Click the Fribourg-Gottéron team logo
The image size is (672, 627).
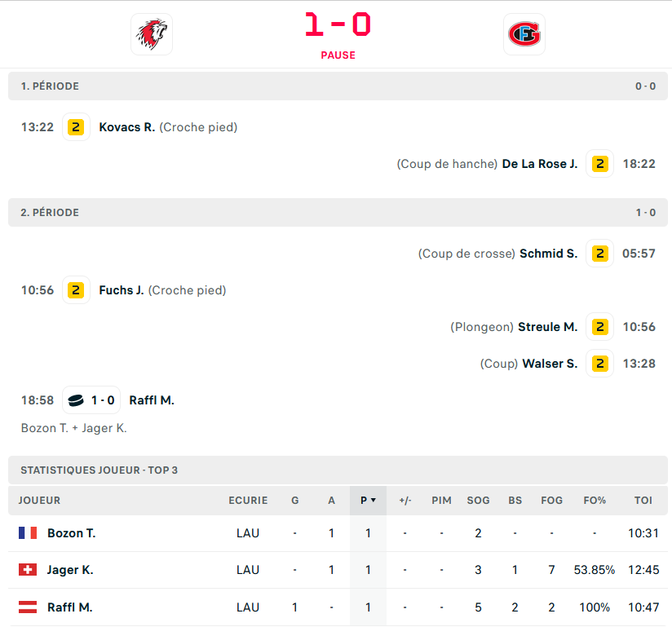click(x=524, y=34)
